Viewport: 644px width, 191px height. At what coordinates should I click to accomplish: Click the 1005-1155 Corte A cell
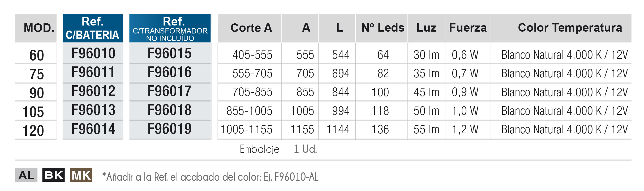(247, 130)
